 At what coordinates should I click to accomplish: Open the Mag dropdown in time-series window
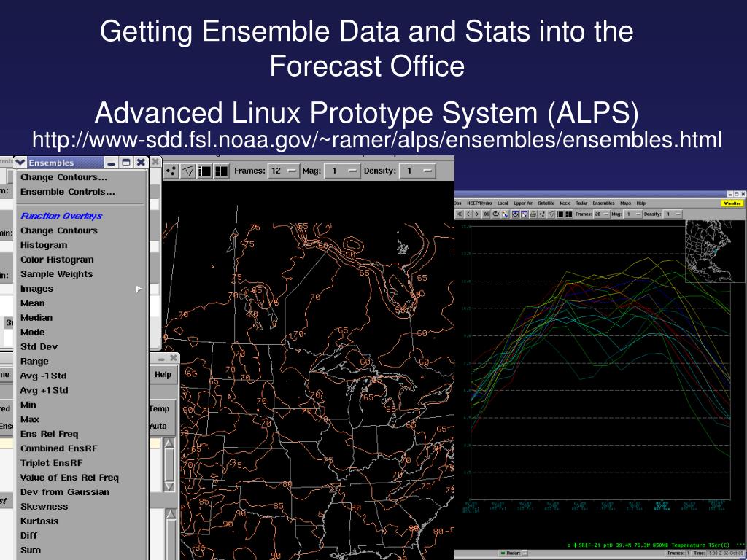pyautogui.click(x=633, y=214)
